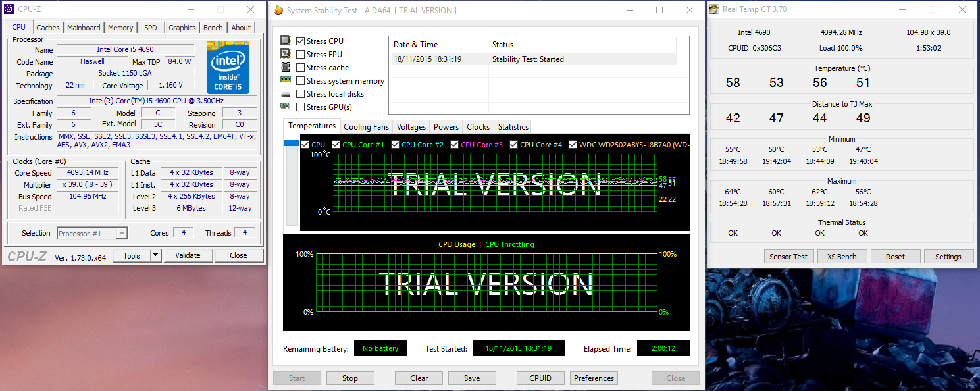Run Sensor Test in Real Temp

point(788,257)
